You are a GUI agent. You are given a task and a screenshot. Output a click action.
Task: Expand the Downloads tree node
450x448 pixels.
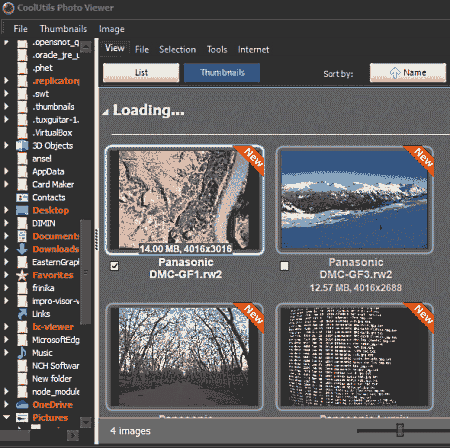6,249
